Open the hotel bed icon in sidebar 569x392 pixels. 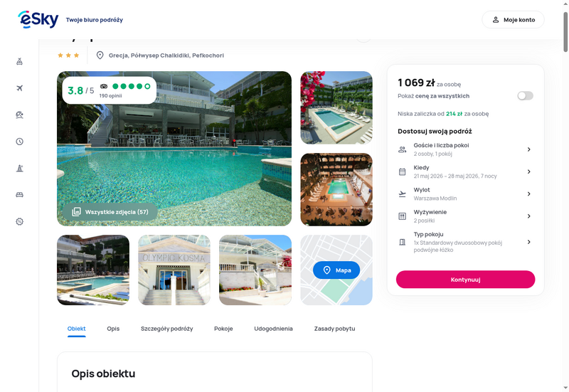pos(20,195)
